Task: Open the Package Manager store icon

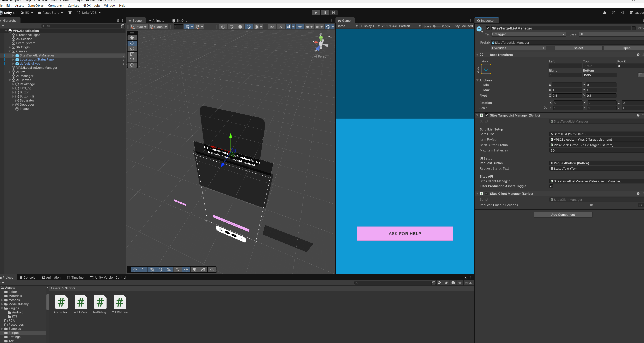Action: [70, 13]
